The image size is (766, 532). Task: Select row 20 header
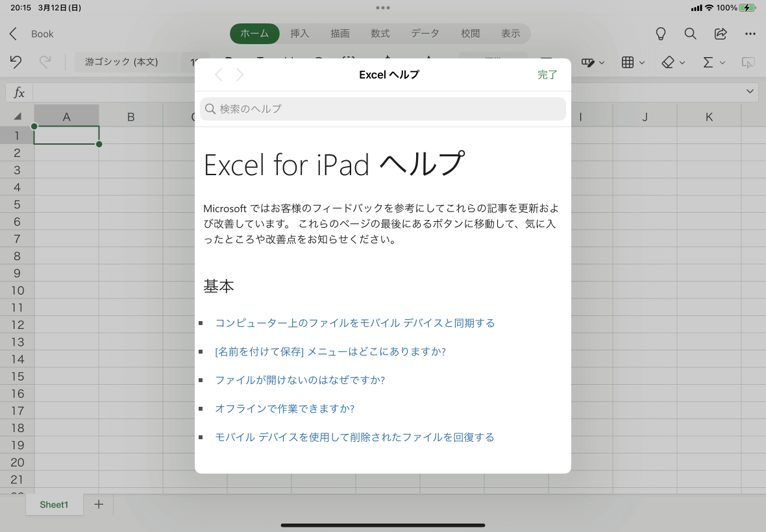(x=17, y=462)
